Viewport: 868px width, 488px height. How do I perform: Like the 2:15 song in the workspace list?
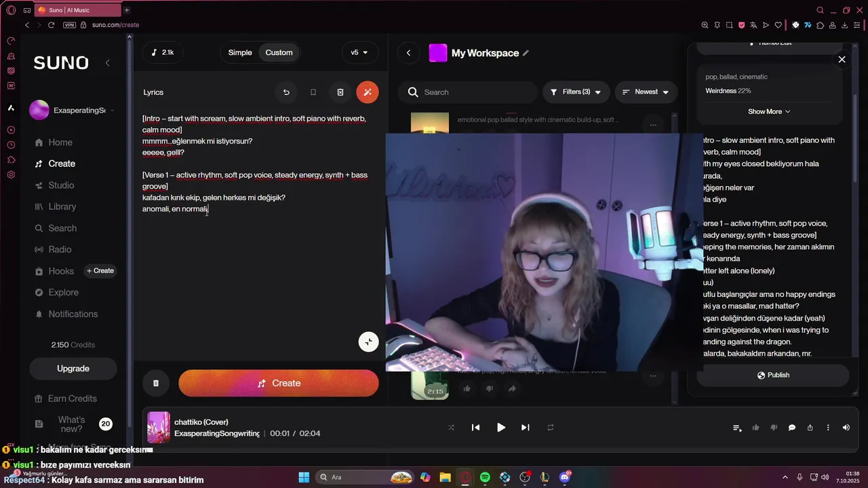[467, 388]
